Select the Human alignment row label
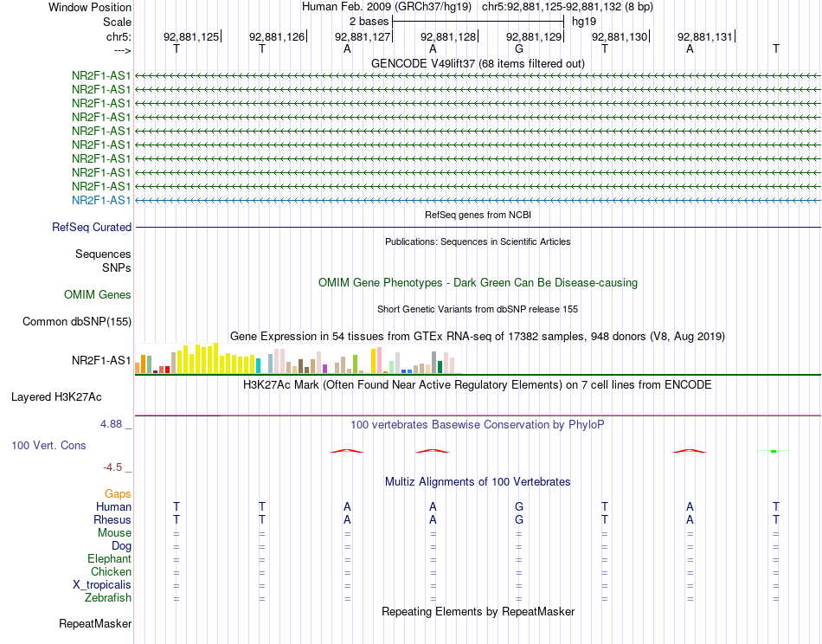822x644 pixels. [x=113, y=506]
